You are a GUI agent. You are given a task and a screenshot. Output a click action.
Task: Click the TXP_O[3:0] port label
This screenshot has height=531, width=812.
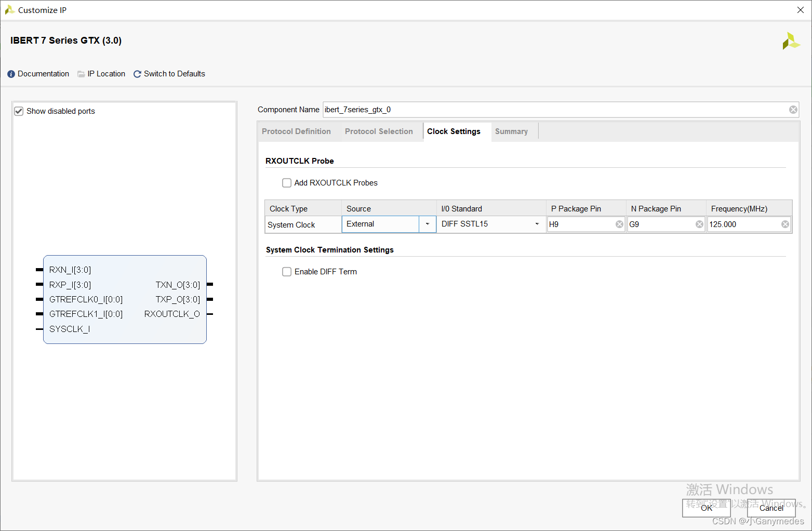point(178,299)
